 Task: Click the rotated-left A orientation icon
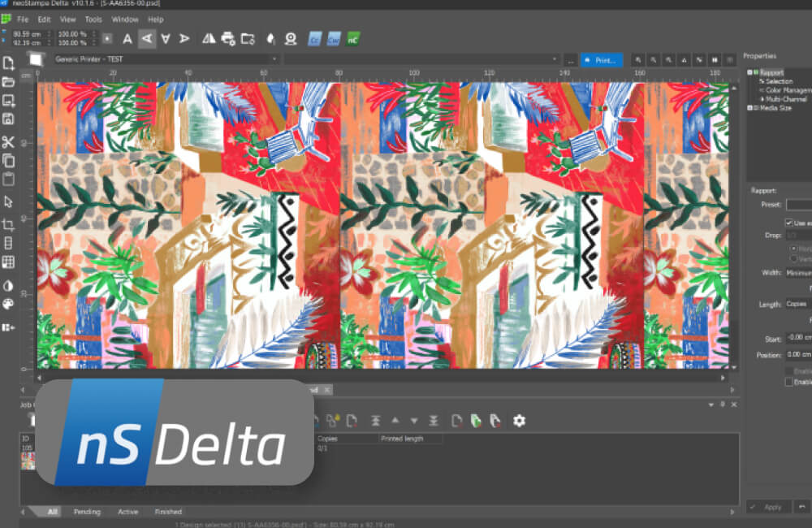pyautogui.click(x=147, y=39)
